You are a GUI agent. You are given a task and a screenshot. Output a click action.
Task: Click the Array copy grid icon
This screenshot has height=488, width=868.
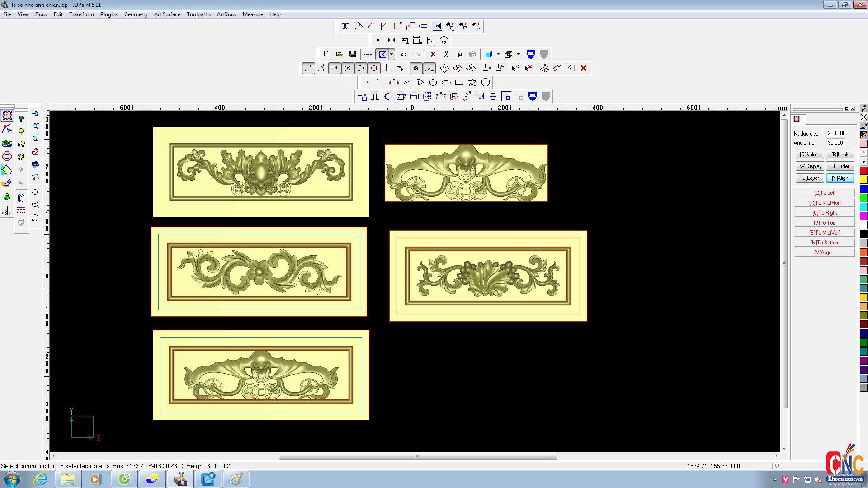tap(427, 96)
